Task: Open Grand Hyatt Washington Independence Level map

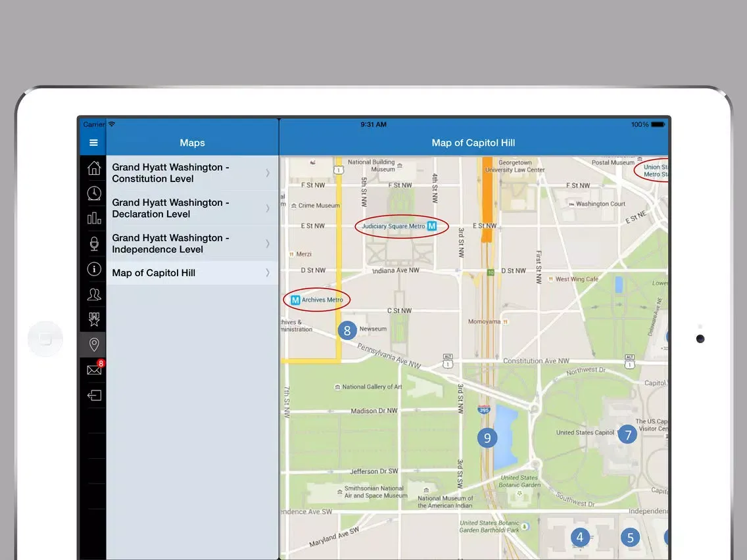Action: (x=192, y=243)
